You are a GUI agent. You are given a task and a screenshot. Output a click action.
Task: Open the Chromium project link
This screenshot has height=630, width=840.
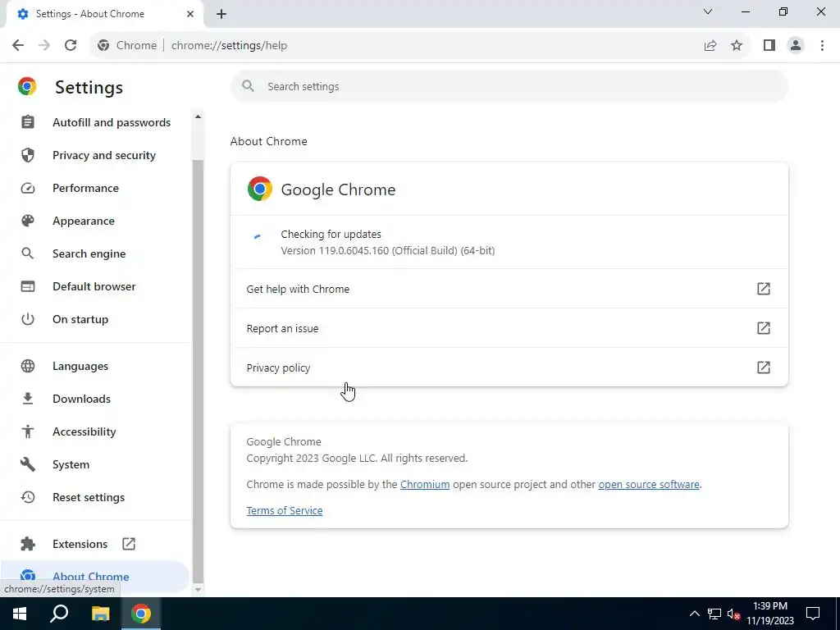(x=425, y=484)
